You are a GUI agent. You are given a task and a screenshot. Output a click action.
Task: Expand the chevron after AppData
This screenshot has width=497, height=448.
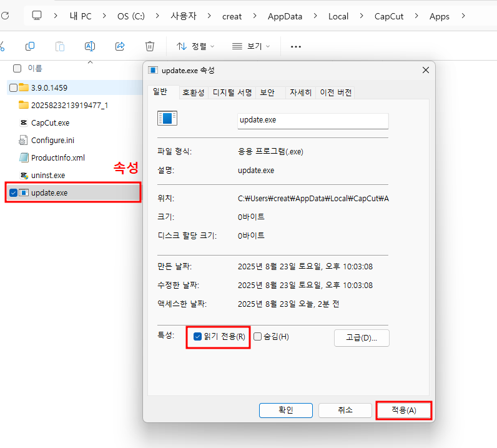(315, 16)
